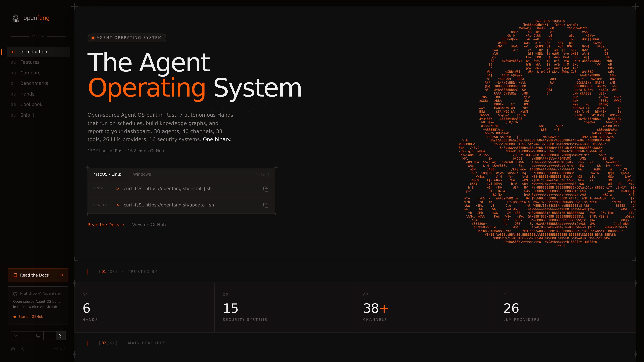This screenshot has width=644, height=362.
Task: Click the v0.1.0 version label
Action: (x=60, y=349)
